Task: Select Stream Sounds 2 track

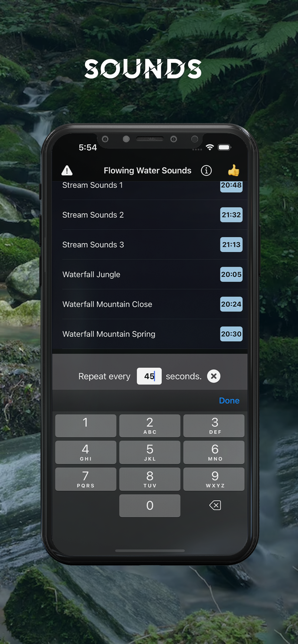Action: click(150, 215)
